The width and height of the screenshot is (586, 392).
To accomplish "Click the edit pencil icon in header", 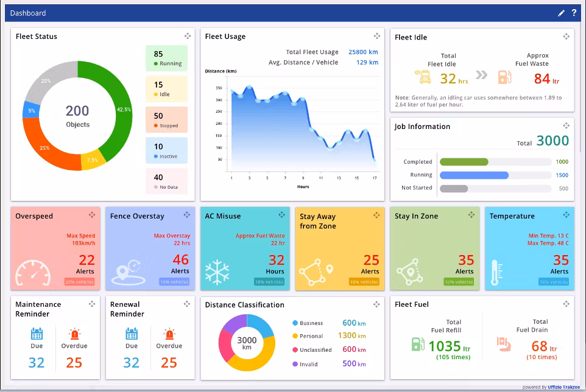I will point(561,13).
